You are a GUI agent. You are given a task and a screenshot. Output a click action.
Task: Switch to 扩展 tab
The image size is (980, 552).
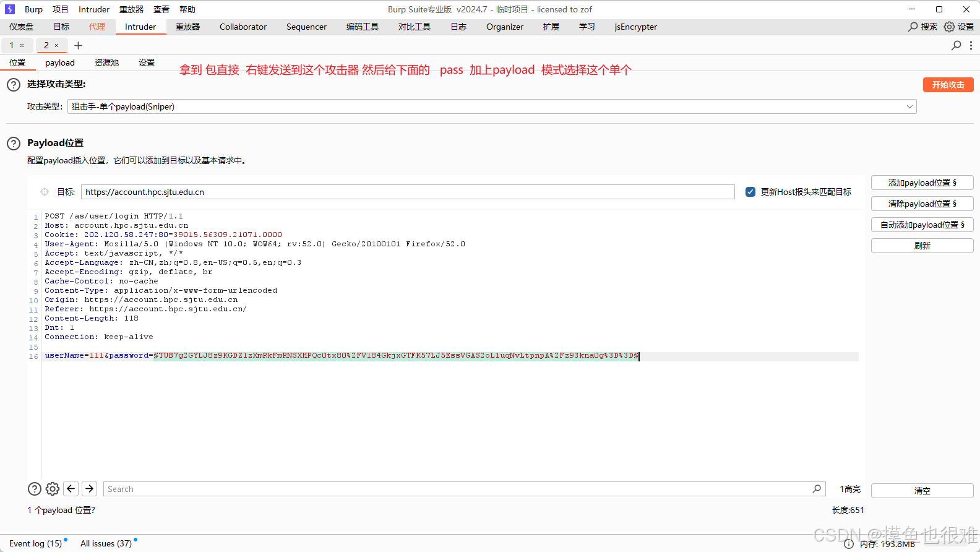tap(551, 27)
